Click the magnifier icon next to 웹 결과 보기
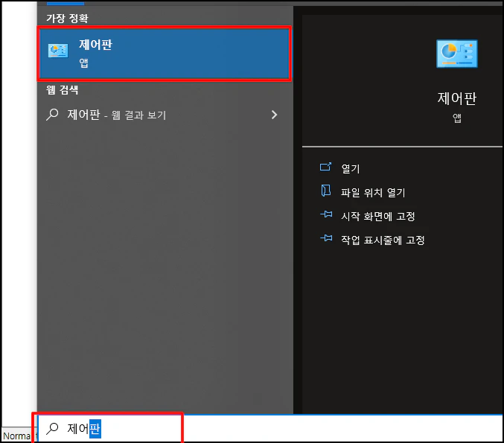Viewport: 504px width, 443px height. (x=52, y=115)
